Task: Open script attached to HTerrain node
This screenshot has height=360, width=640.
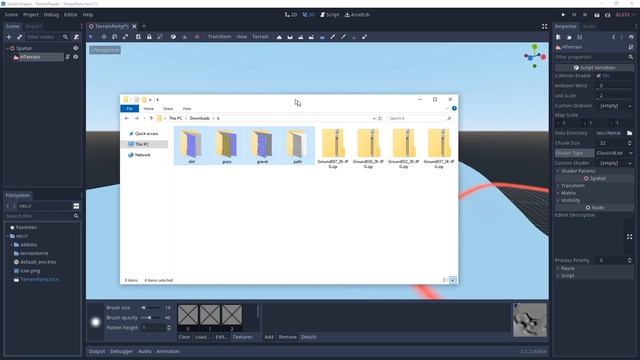Action: 67,57
